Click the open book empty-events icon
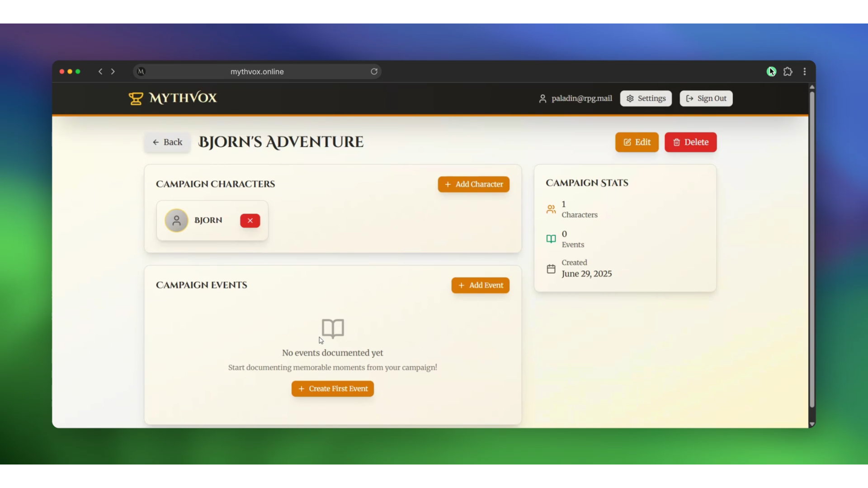Viewport: 868px width, 488px height. [x=333, y=328]
